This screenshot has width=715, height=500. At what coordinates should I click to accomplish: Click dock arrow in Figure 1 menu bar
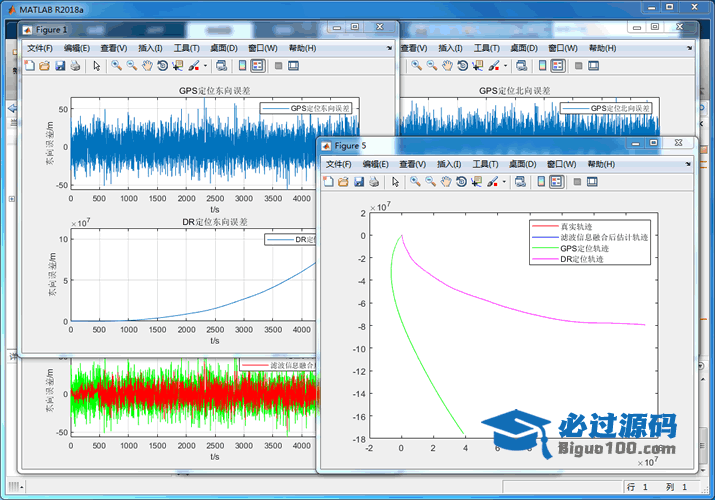[390, 48]
